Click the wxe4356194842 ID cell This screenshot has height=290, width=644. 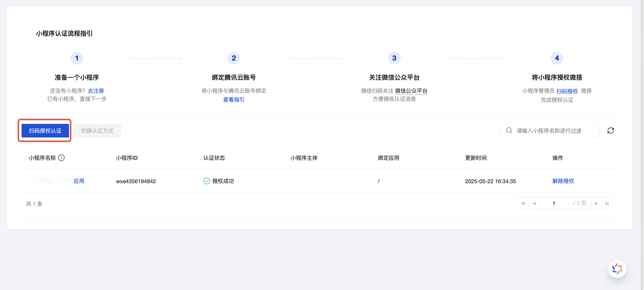click(136, 181)
